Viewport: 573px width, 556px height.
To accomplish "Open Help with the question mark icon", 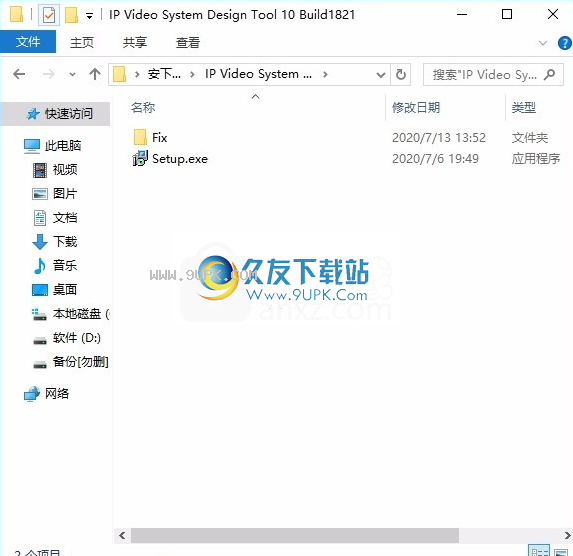I will point(565,43).
